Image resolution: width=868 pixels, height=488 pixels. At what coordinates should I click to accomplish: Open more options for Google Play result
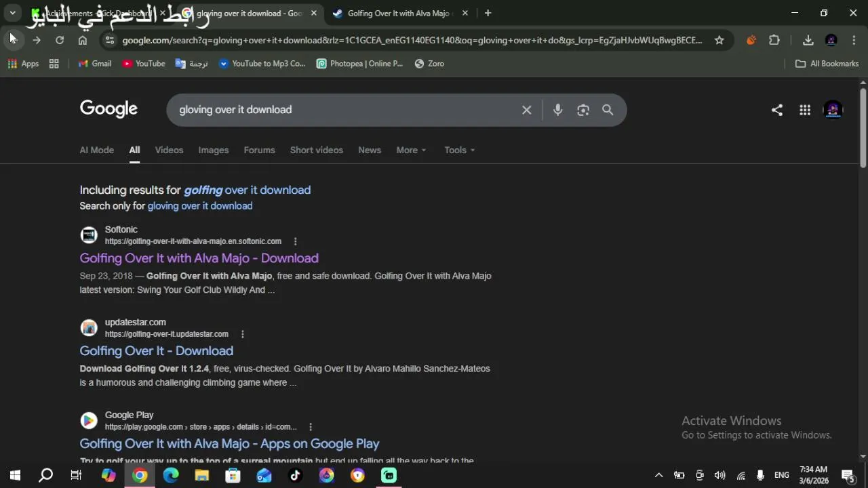click(310, 427)
